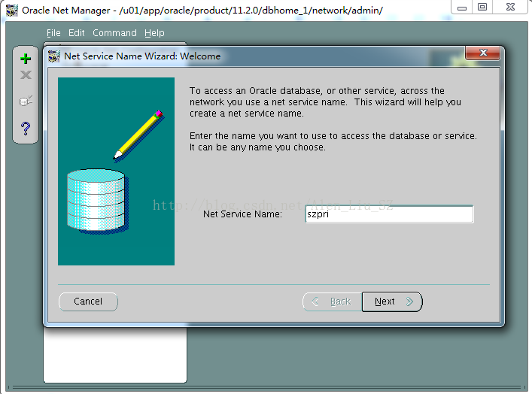Click the Test Service toolbar icon

(x=26, y=101)
